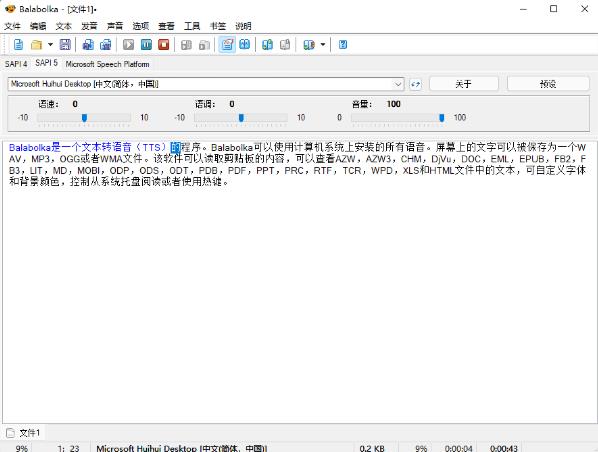Screen dimensions: 598x452
Task: Create a new document with toolbar icon
Action: (18, 45)
